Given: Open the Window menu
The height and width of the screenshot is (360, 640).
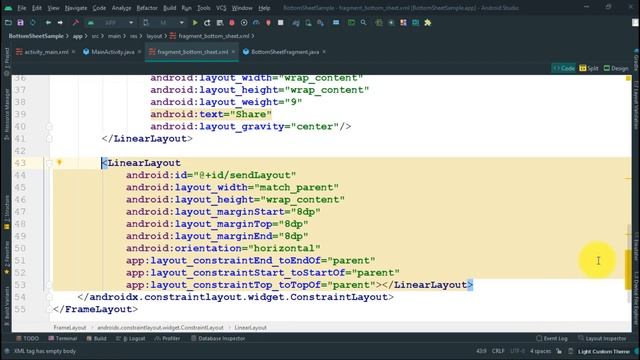Looking at the screenshot, I should click(x=242, y=8).
